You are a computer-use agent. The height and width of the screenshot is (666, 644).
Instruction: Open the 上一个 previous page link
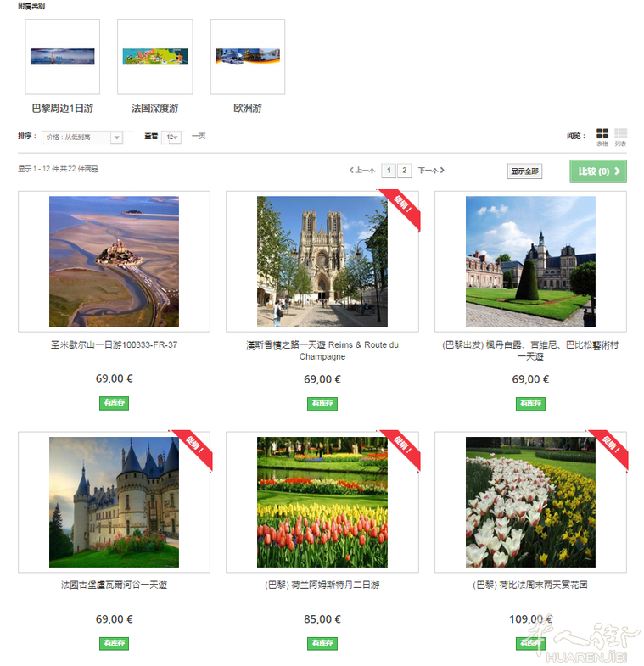pos(362,171)
